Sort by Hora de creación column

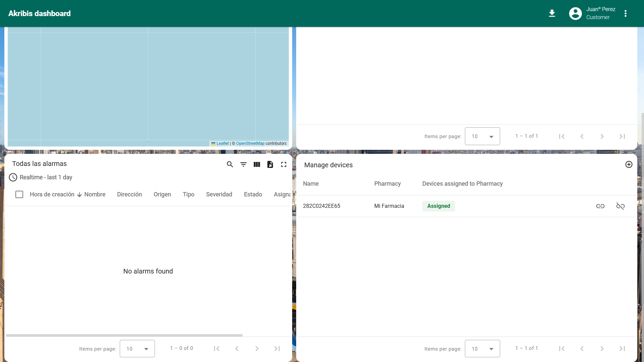point(52,194)
